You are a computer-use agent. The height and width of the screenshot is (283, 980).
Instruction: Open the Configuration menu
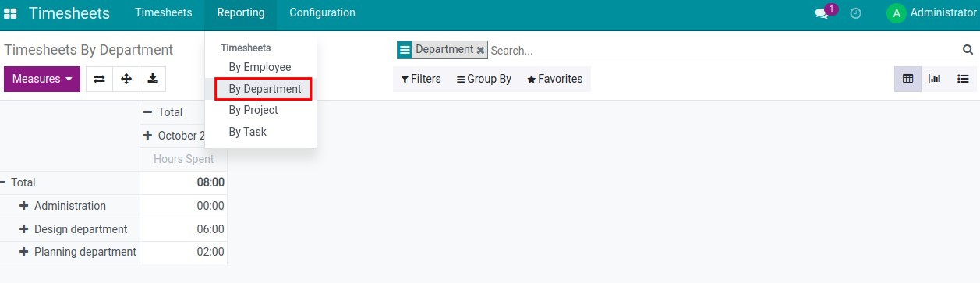pyautogui.click(x=322, y=12)
